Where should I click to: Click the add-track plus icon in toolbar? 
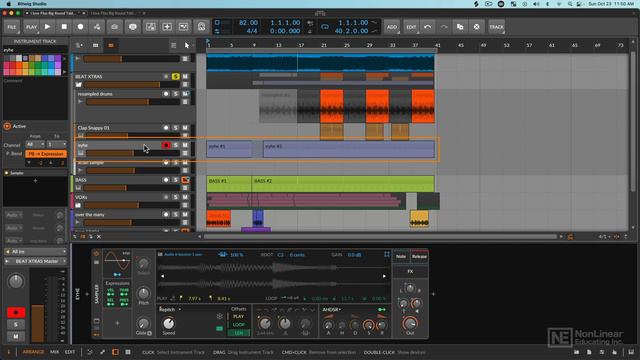coord(167,27)
